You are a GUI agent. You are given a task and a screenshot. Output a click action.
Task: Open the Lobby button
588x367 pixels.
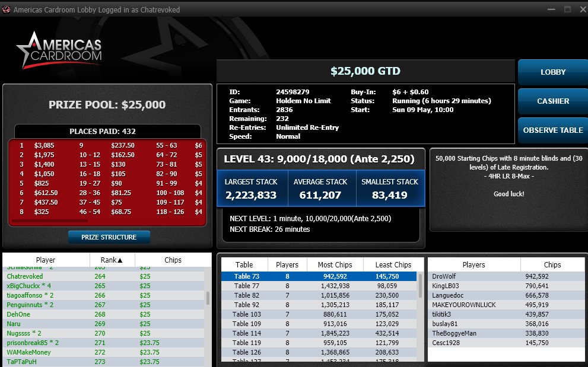[x=553, y=72]
